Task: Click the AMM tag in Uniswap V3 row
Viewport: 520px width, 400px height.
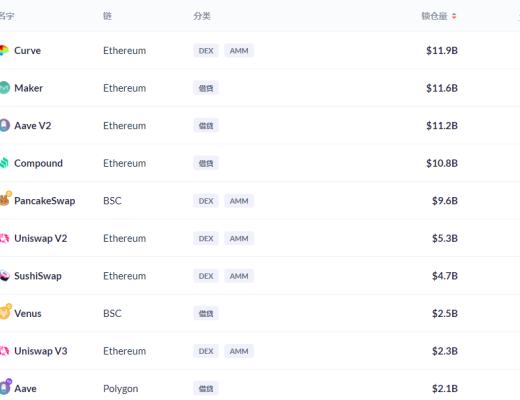Action: point(239,351)
